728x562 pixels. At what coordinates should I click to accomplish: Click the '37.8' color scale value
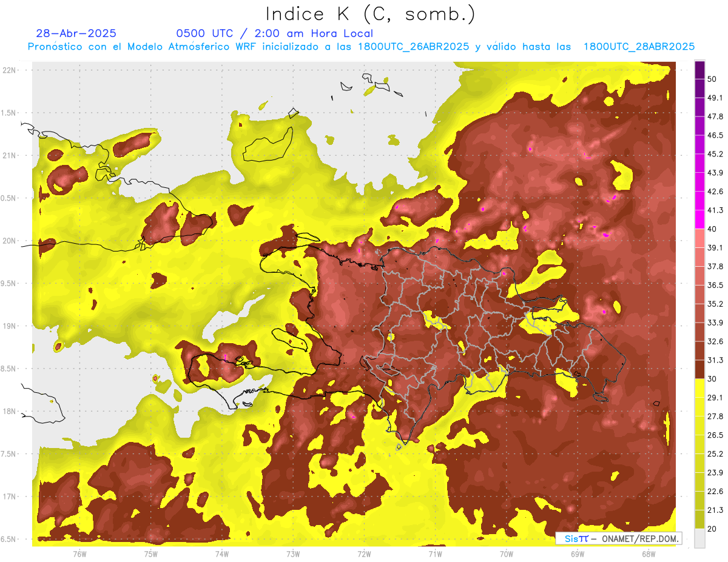(x=715, y=267)
